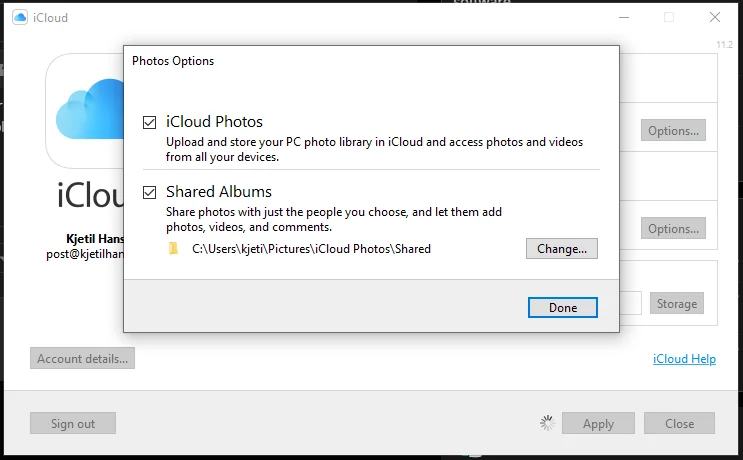Click the loading spinner next to Apply
This screenshot has width=743, height=460.
(x=547, y=423)
